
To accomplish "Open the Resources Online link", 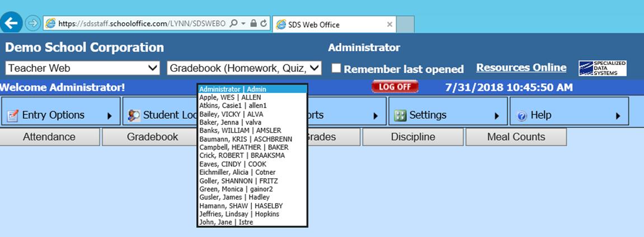I will click(x=521, y=68).
